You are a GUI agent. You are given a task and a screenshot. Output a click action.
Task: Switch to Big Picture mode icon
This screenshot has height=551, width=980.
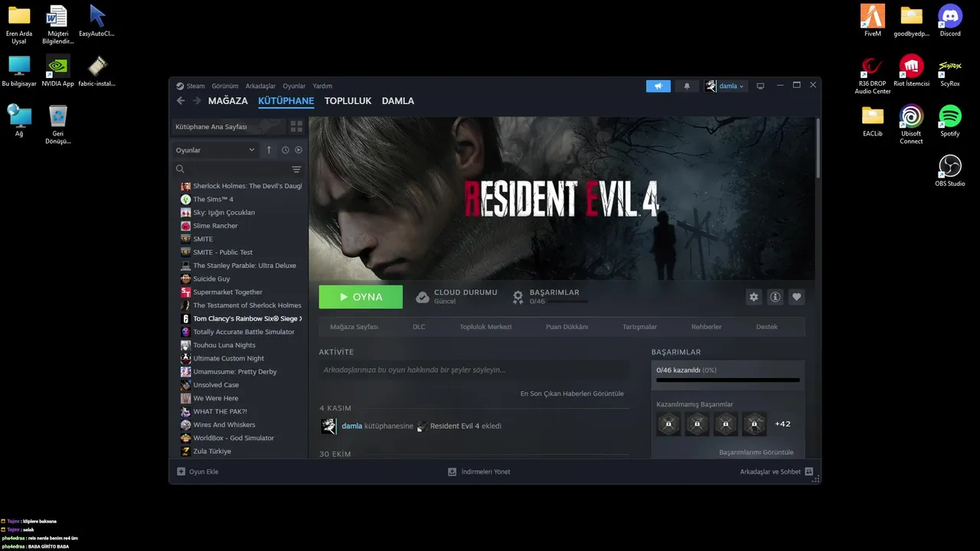[760, 86]
